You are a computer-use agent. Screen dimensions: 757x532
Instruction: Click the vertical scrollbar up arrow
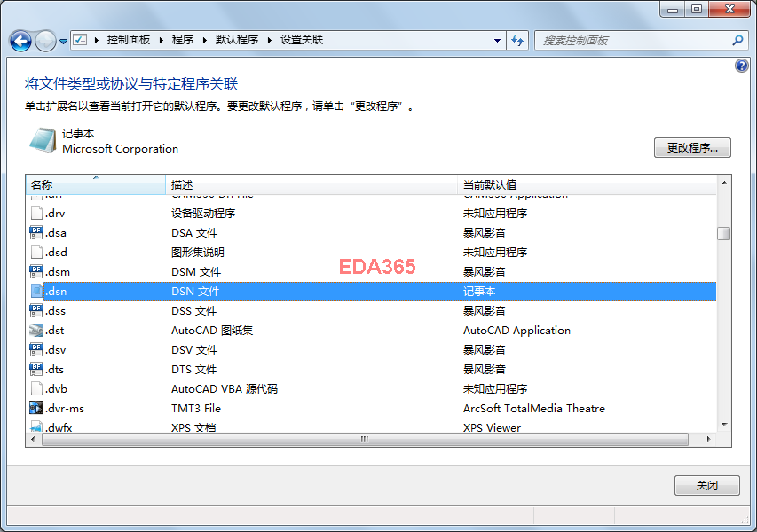point(724,183)
